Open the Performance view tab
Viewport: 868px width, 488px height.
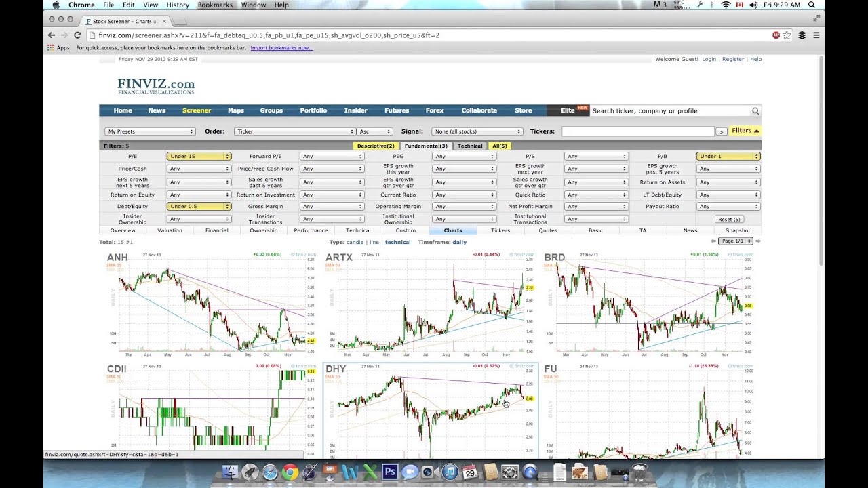coord(311,230)
